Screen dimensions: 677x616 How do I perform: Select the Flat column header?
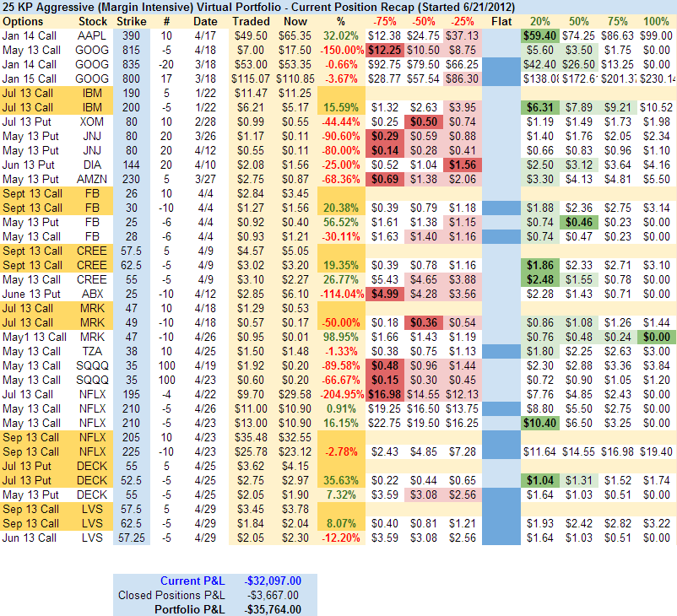[502, 20]
